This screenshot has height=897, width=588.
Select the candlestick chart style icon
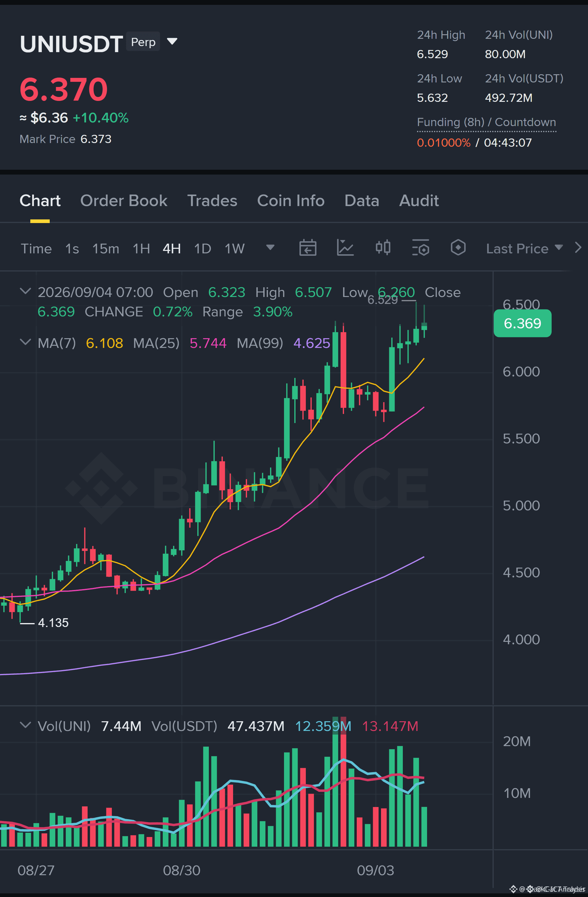383,248
